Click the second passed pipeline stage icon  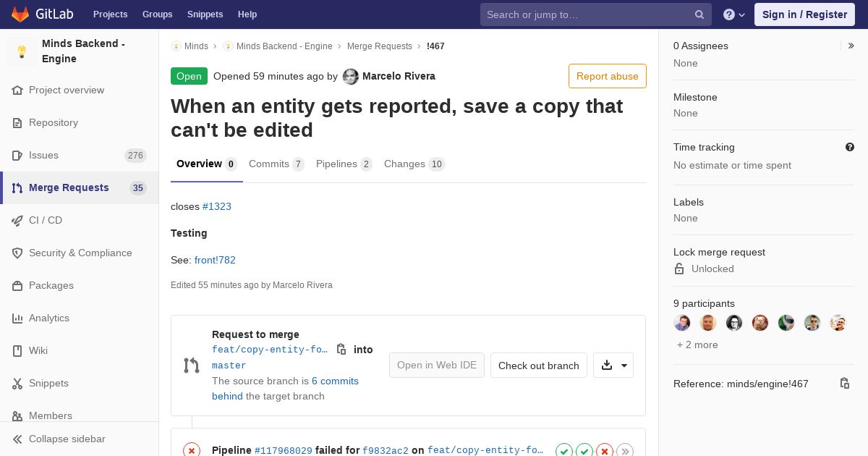[584, 451]
